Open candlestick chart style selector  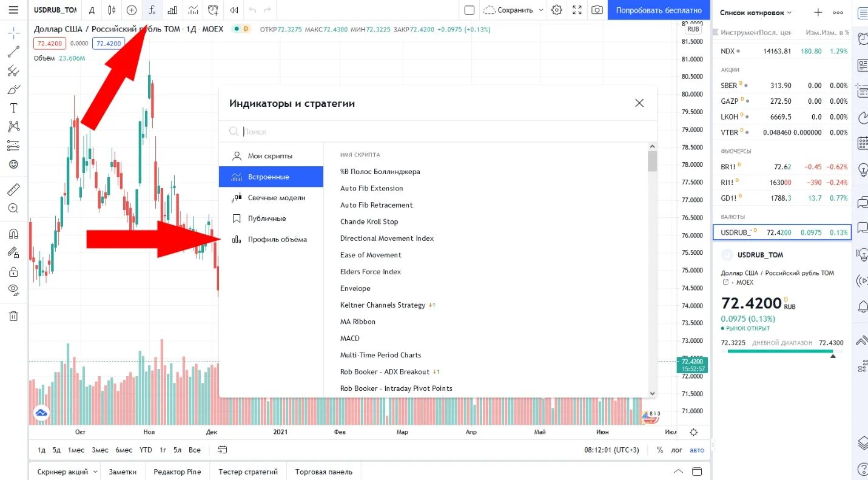click(111, 10)
